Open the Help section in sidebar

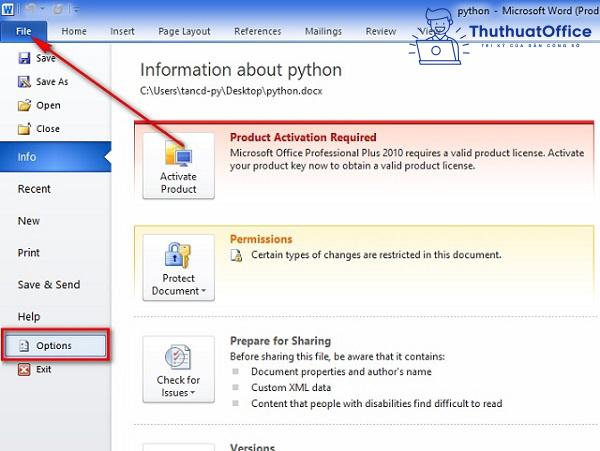coord(29,317)
